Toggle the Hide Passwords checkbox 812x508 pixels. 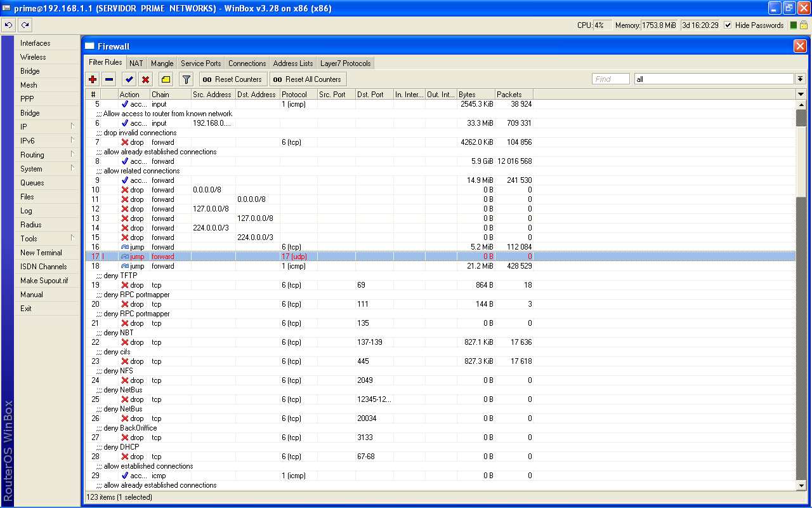click(x=728, y=25)
